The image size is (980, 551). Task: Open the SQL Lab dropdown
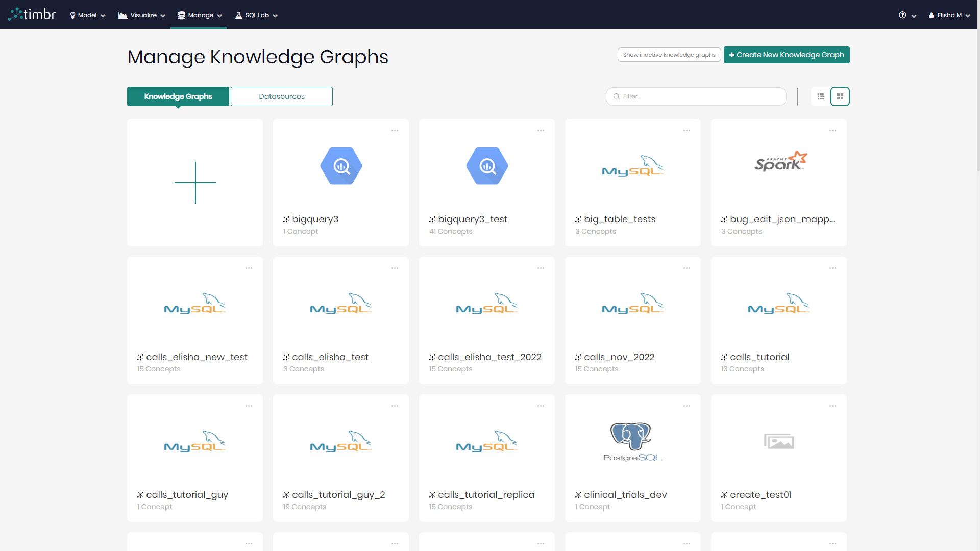(256, 15)
